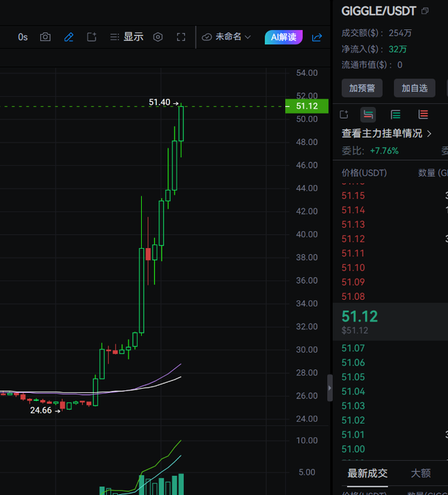Open the 显示 display options menu
Image resolution: width=448 pixels, height=495 pixels.
pos(127,37)
